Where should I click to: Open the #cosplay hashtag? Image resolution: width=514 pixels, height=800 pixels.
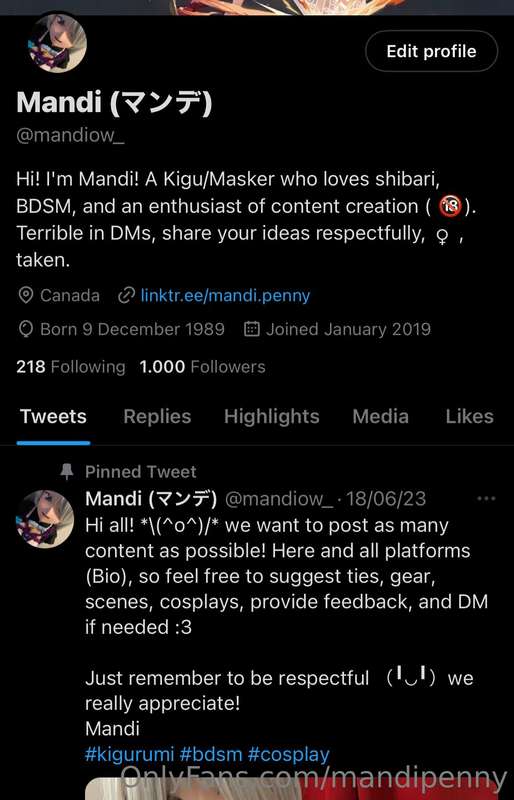click(x=288, y=755)
